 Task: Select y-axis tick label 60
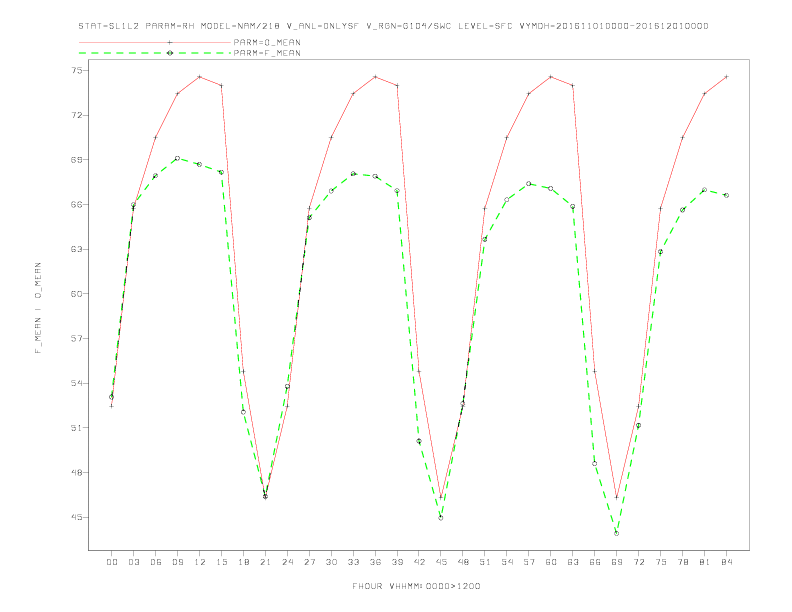click(76, 294)
